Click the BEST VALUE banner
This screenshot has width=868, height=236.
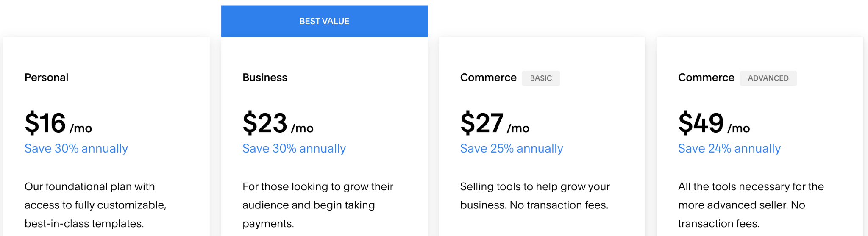(324, 21)
